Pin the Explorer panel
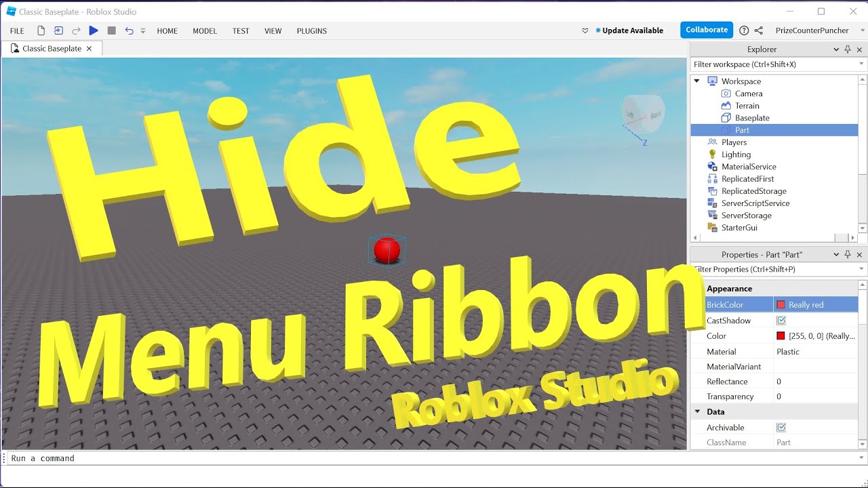Image resolution: width=868 pixels, height=488 pixels. point(848,49)
